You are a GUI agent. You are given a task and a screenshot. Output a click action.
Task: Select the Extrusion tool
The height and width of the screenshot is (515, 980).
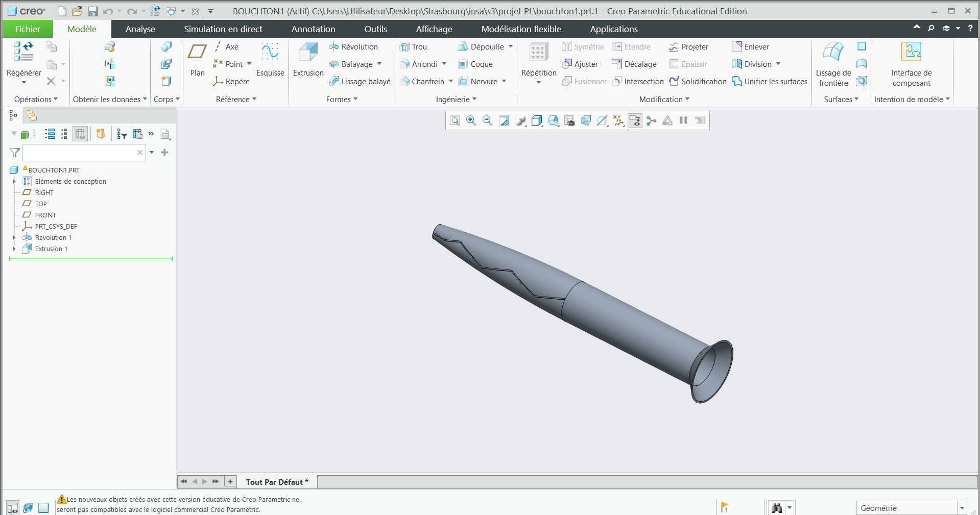point(308,59)
